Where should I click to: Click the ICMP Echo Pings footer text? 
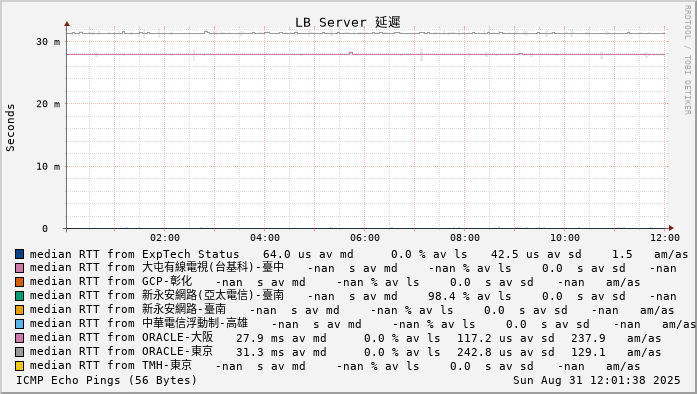click(x=106, y=380)
